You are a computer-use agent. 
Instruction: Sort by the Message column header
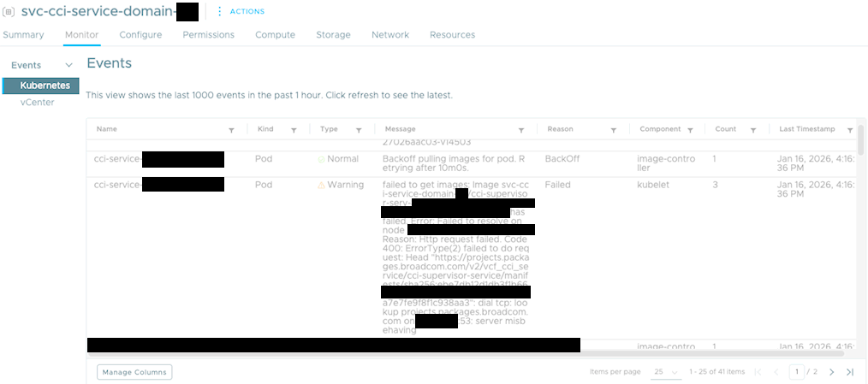pos(401,129)
